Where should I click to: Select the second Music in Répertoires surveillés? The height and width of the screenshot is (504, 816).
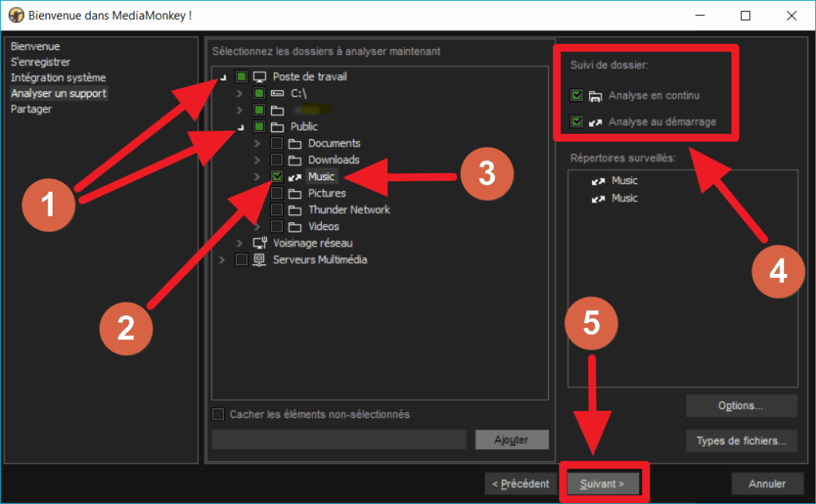point(625,198)
